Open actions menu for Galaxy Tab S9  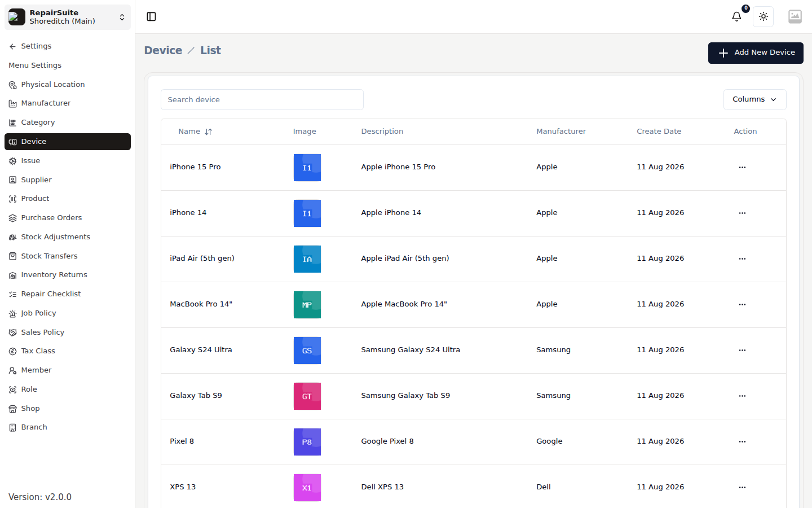click(x=742, y=396)
